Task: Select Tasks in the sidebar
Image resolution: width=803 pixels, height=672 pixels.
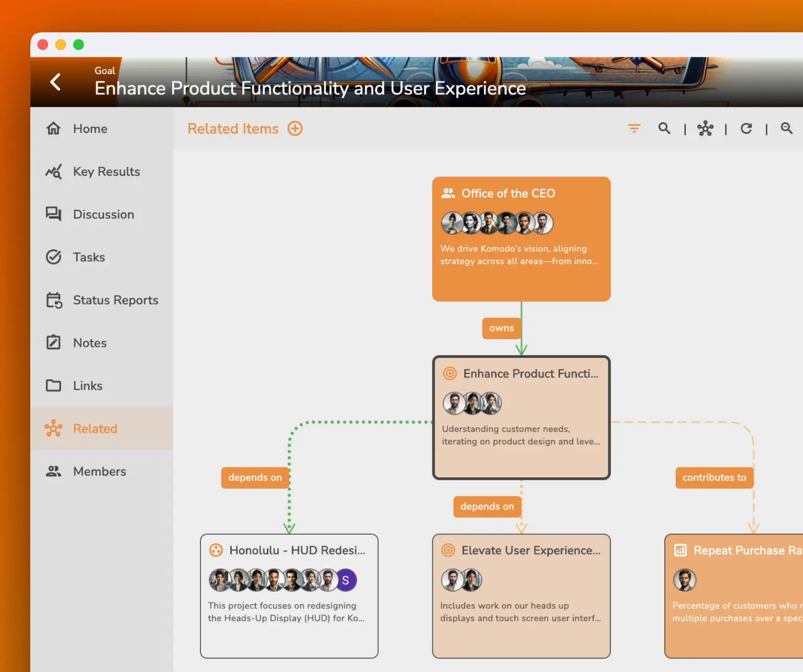Action: coord(89,257)
